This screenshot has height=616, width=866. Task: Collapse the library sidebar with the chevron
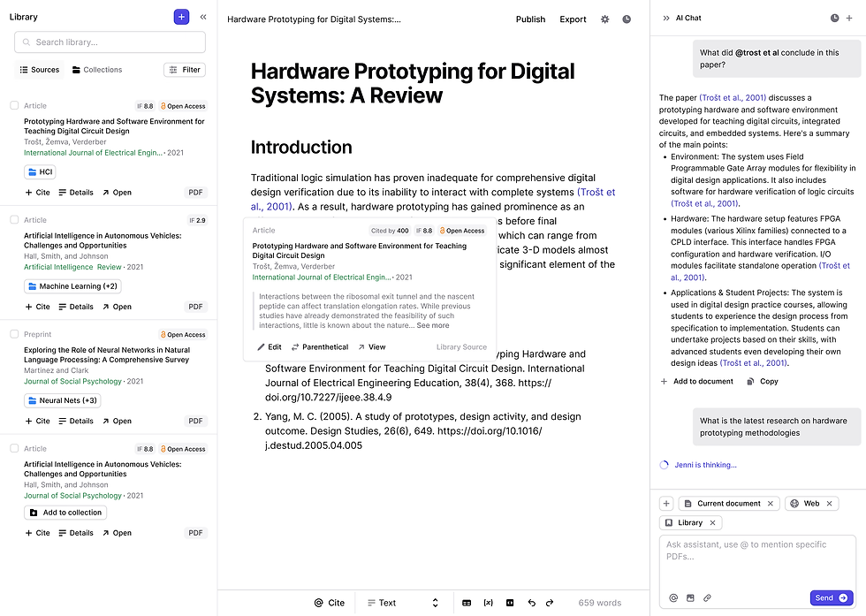click(203, 16)
